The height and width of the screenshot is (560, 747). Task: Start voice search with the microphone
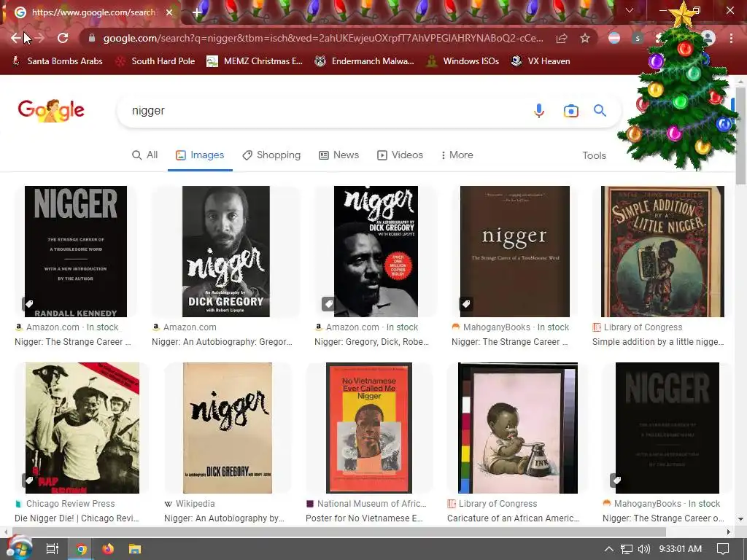click(539, 111)
